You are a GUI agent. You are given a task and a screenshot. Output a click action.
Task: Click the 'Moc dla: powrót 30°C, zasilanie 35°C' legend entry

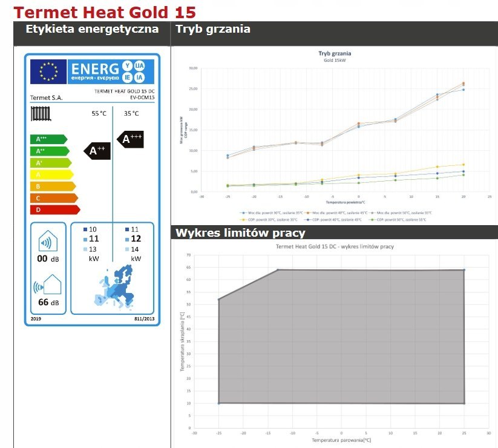click(x=272, y=213)
